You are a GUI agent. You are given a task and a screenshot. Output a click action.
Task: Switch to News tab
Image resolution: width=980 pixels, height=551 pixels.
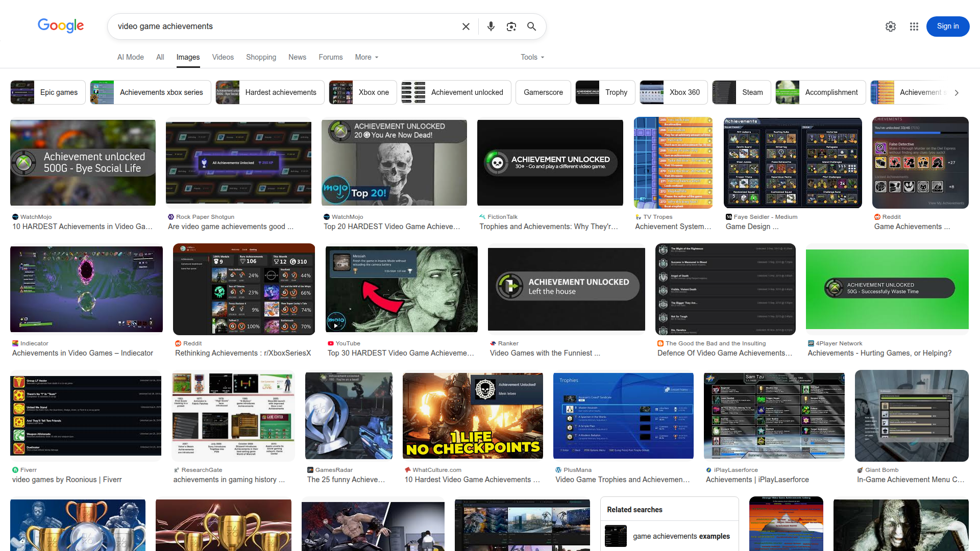298,57
